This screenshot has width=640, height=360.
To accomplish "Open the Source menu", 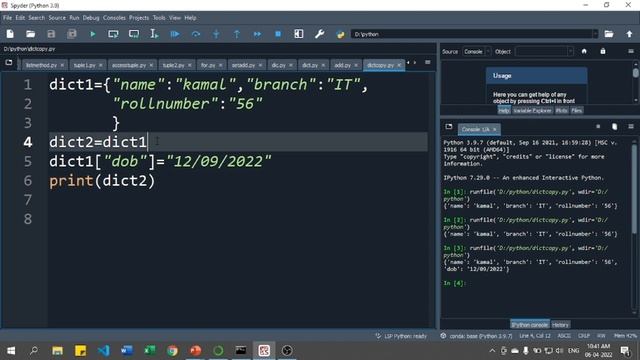I will (x=57, y=18).
